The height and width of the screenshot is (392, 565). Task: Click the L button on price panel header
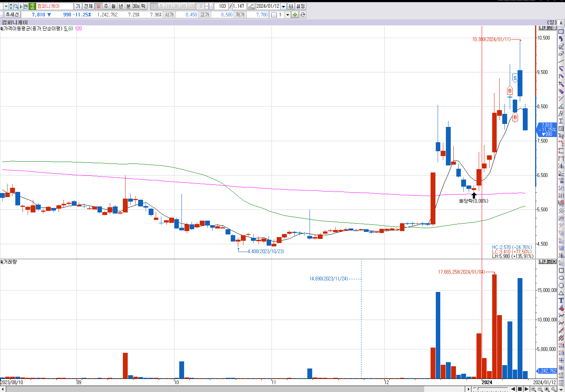[x=540, y=28]
